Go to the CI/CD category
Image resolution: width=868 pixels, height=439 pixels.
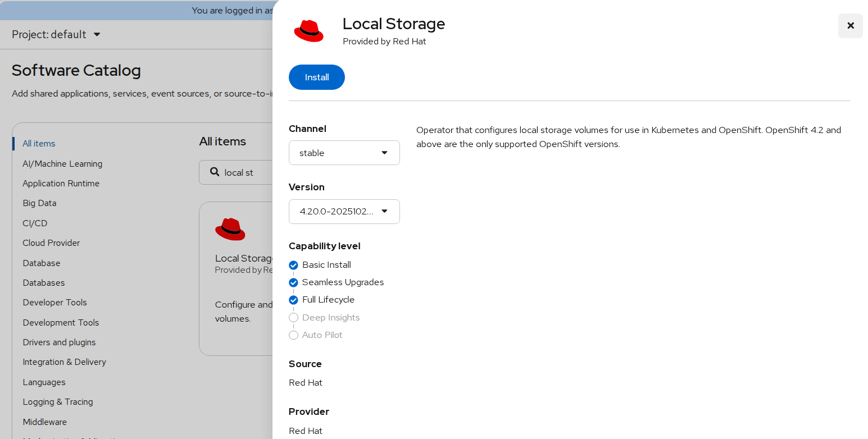point(35,223)
